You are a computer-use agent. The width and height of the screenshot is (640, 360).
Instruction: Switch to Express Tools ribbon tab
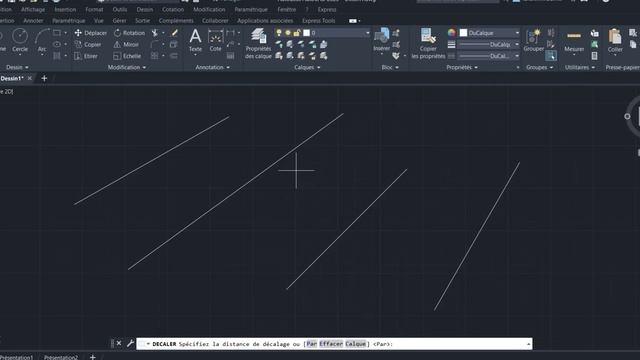coord(318,20)
